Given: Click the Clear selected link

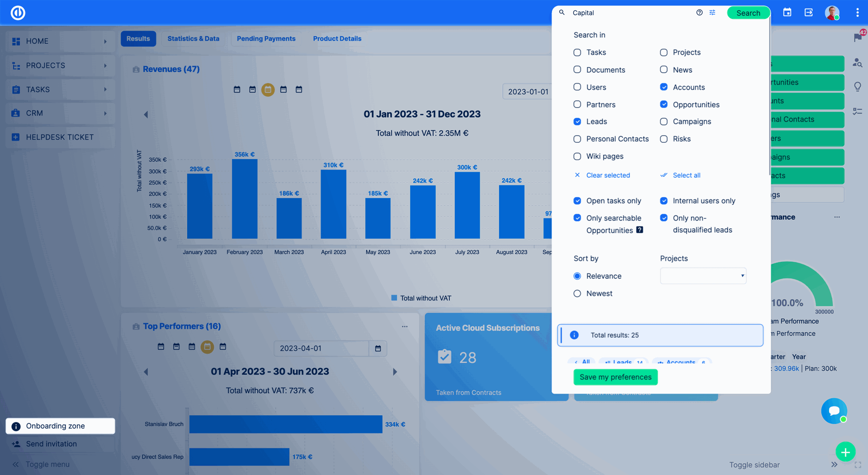Looking at the screenshot, I should (x=608, y=175).
